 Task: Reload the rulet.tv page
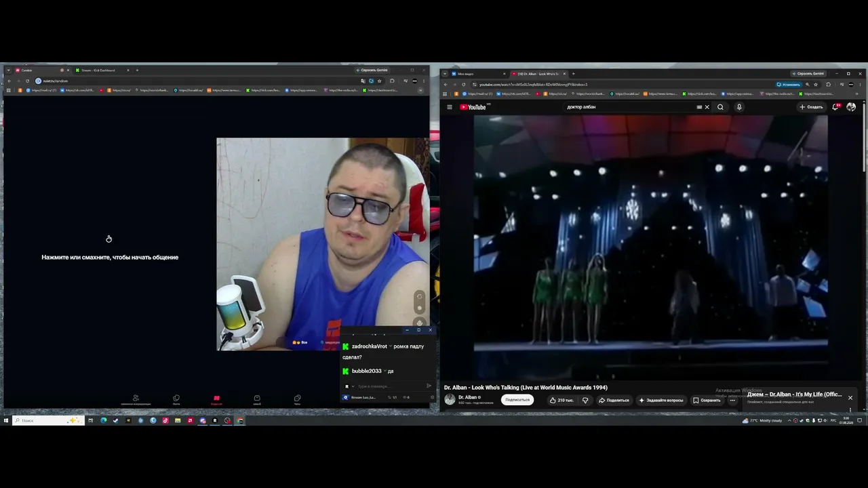click(27, 81)
